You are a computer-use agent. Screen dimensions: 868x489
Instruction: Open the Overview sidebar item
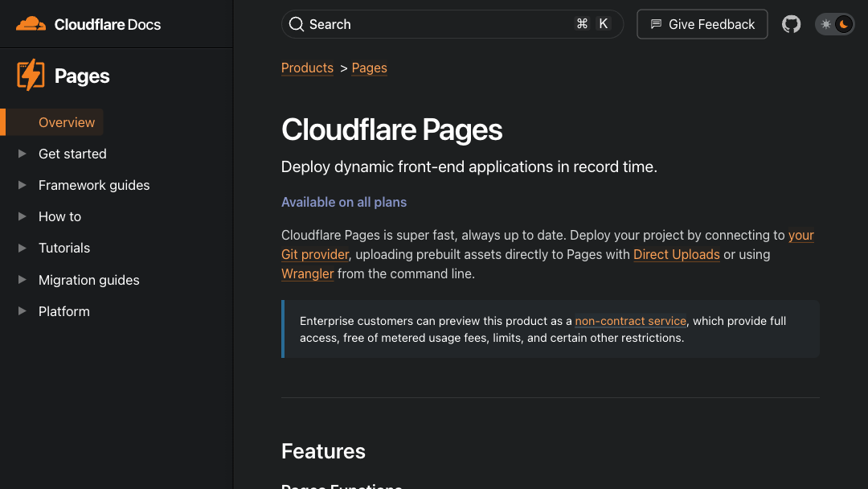[67, 122]
